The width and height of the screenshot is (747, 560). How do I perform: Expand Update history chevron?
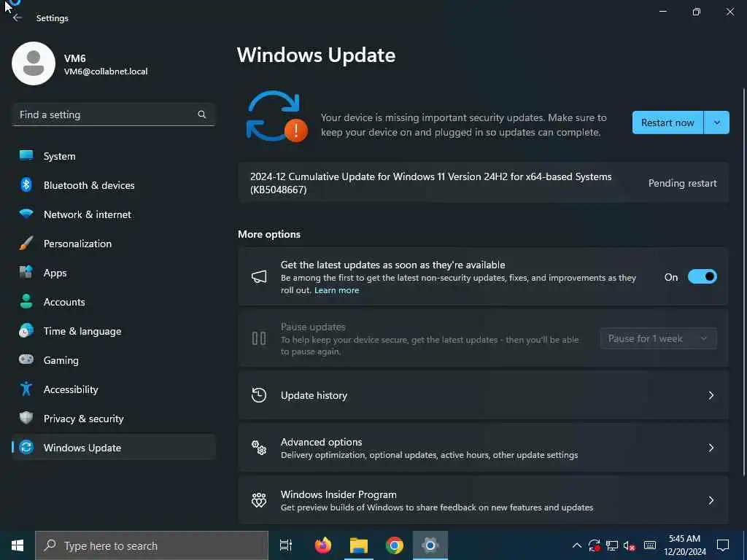click(x=711, y=395)
